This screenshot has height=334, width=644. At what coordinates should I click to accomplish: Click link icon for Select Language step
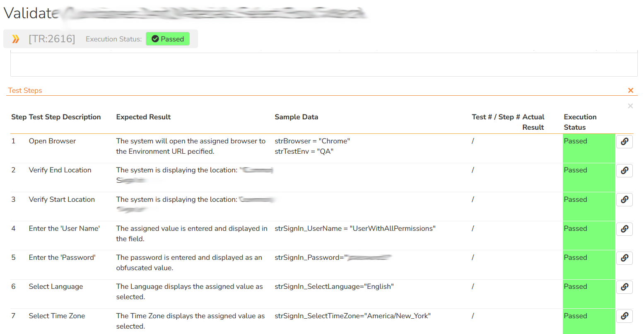[x=624, y=287]
